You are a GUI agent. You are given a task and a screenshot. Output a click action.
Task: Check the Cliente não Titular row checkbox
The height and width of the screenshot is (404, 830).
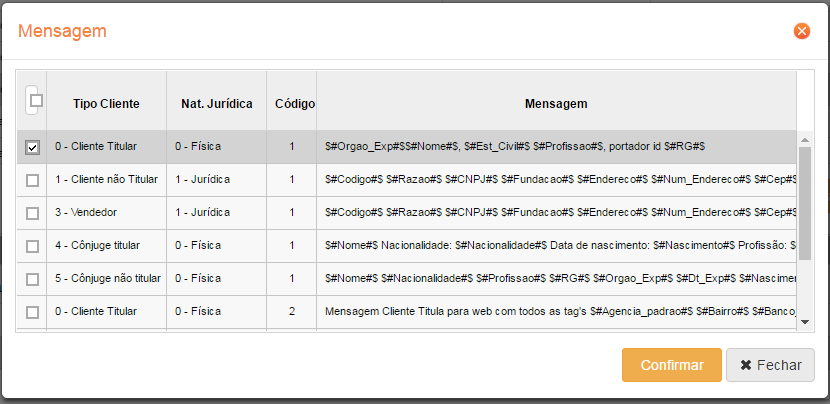pos(33,180)
